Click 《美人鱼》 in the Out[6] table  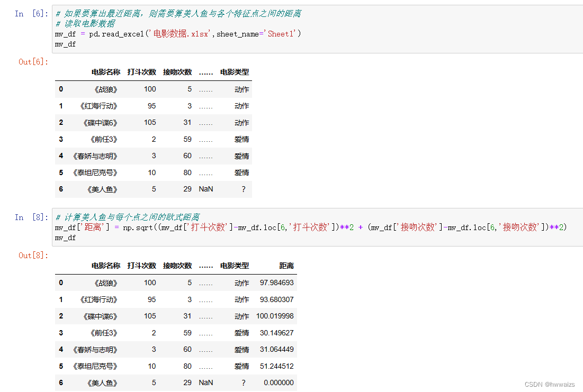[102, 189]
